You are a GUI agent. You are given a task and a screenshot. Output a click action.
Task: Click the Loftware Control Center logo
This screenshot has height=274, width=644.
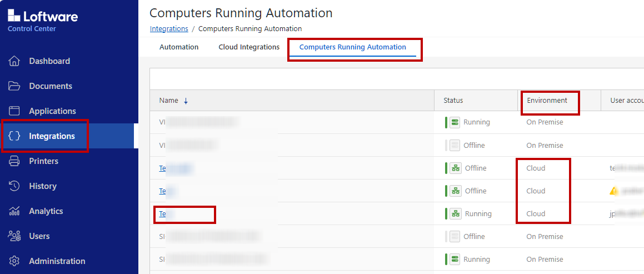[43, 21]
